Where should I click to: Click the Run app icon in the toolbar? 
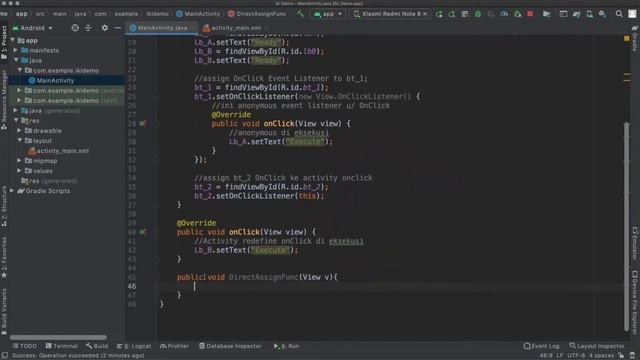pos(439,14)
